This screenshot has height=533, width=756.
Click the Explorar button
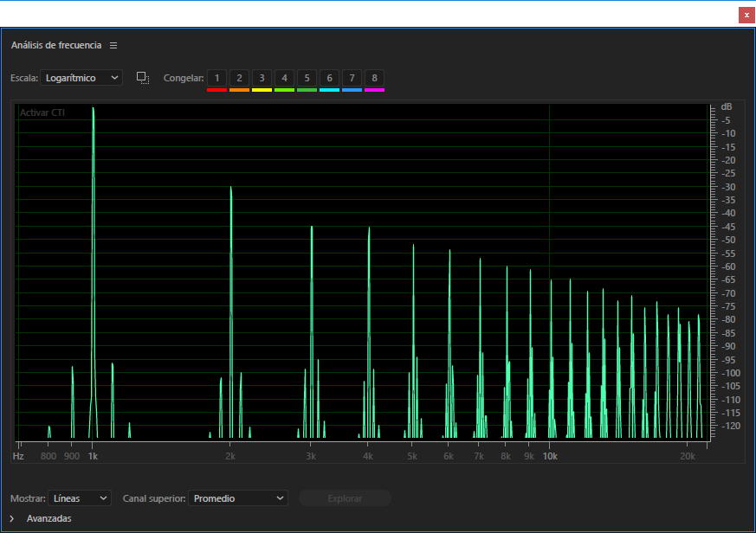[x=345, y=498]
